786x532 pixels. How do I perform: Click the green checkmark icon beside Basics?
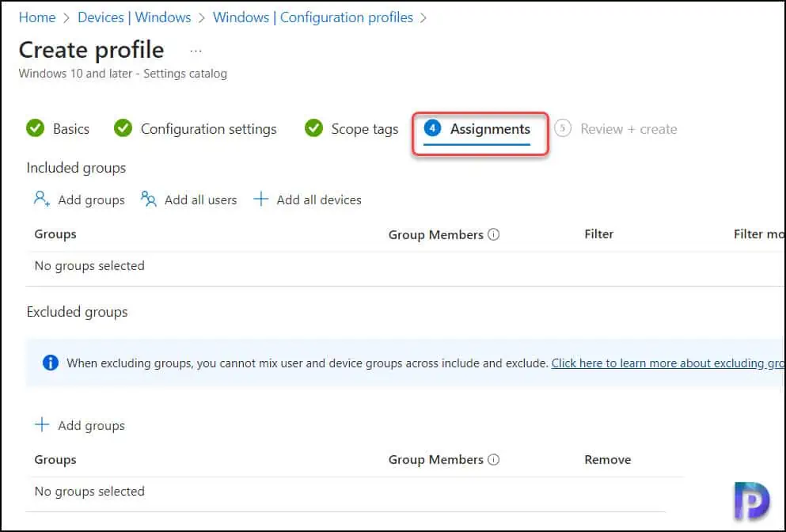pos(35,128)
